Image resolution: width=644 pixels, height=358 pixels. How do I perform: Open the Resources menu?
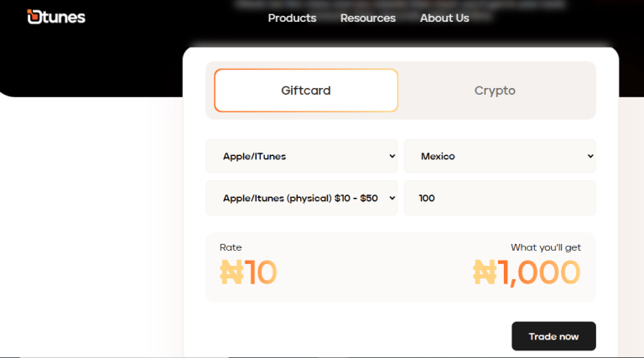(367, 18)
